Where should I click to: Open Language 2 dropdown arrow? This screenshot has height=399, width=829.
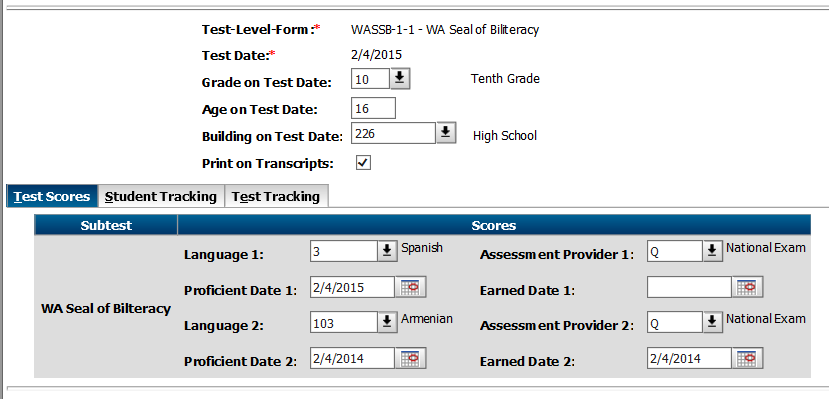[387, 322]
